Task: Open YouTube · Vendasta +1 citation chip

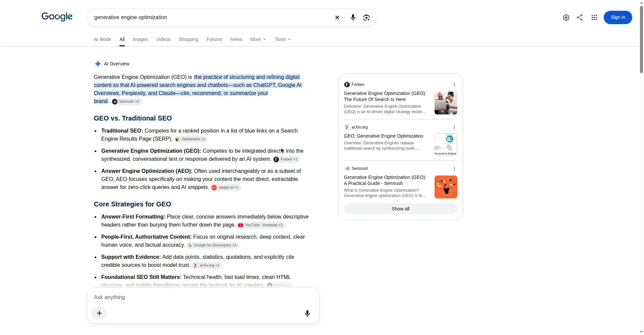Action: point(261,225)
